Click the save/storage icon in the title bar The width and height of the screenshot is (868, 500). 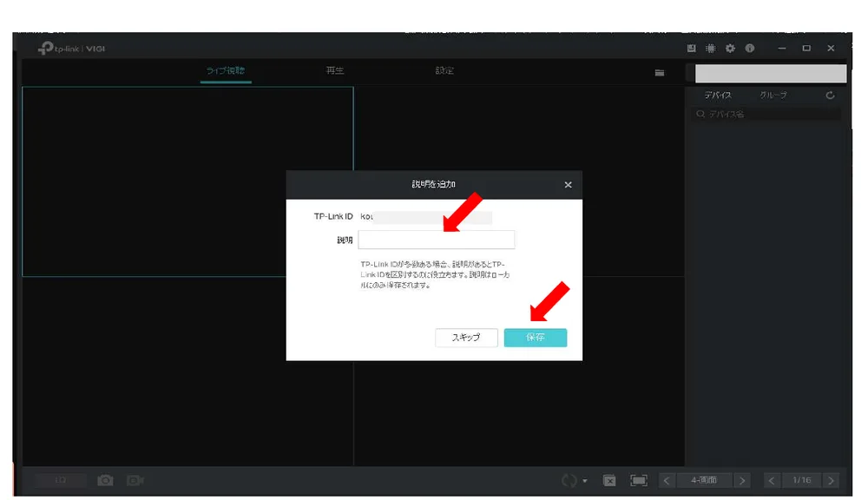click(692, 48)
